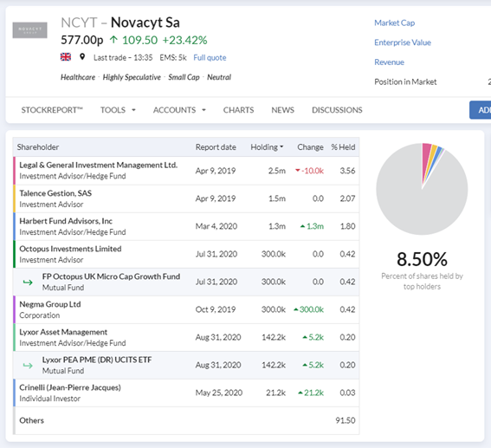Select Talence Gestion, SAS shareholder
The width and height of the screenshot is (491, 448).
tap(55, 193)
